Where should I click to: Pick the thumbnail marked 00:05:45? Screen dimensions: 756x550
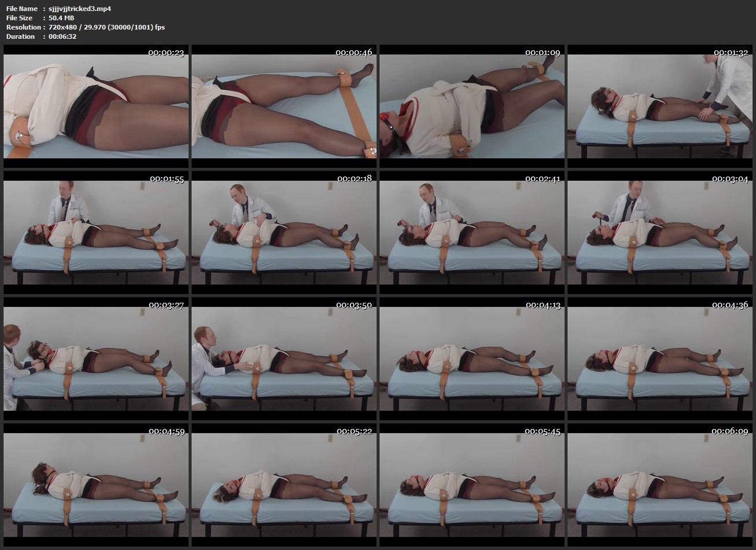click(x=472, y=485)
